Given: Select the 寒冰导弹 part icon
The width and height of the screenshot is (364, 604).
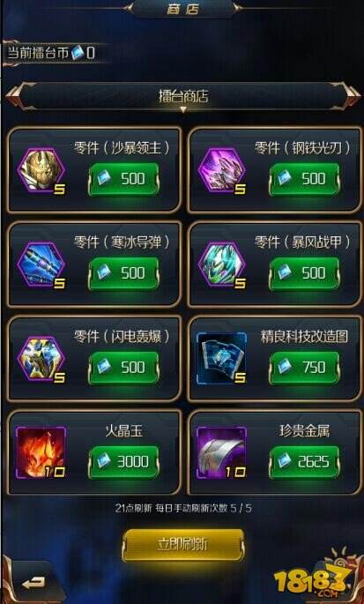Looking at the screenshot, I should point(41,265).
